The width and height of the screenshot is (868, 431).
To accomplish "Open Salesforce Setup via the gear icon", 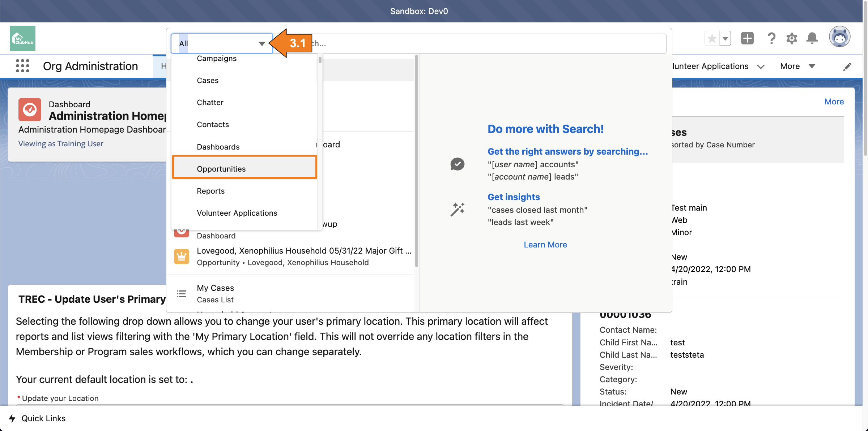I will click(x=792, y=38).
